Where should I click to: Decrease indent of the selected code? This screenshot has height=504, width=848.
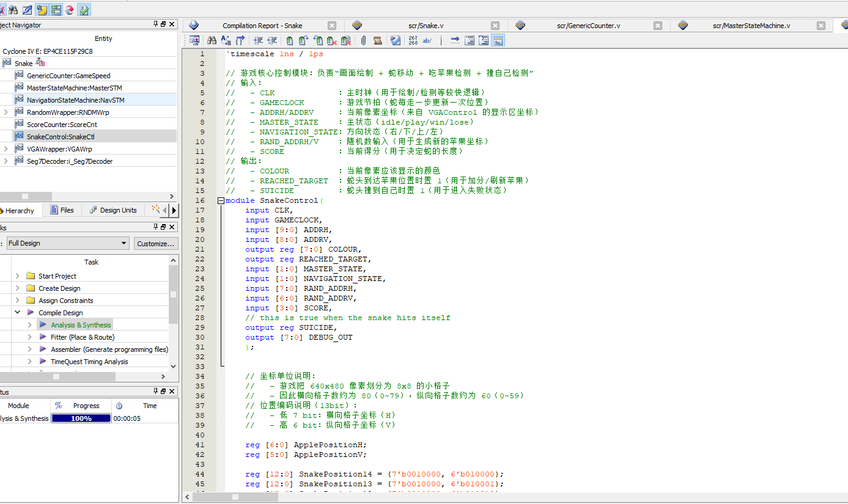(272, 40)
